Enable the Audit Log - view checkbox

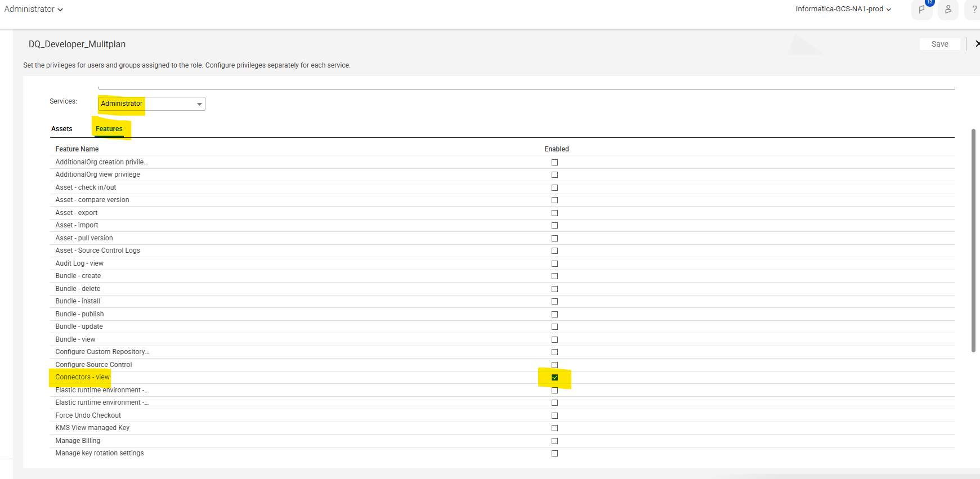pos(554,263)
